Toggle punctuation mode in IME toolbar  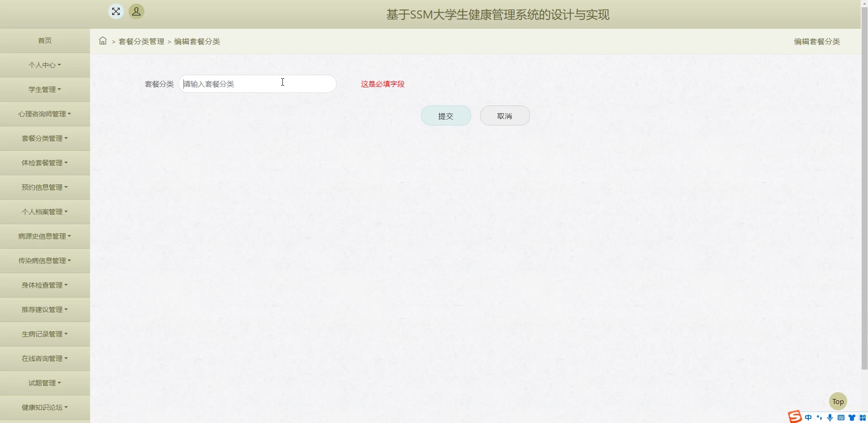pyautogui.click(x=819, y=418)
